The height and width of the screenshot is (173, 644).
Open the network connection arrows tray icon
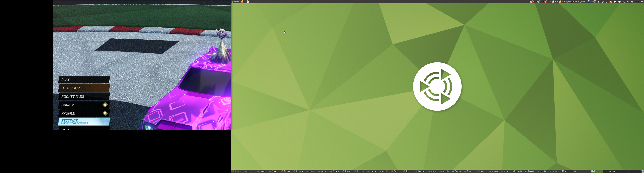tap(628, 2)
